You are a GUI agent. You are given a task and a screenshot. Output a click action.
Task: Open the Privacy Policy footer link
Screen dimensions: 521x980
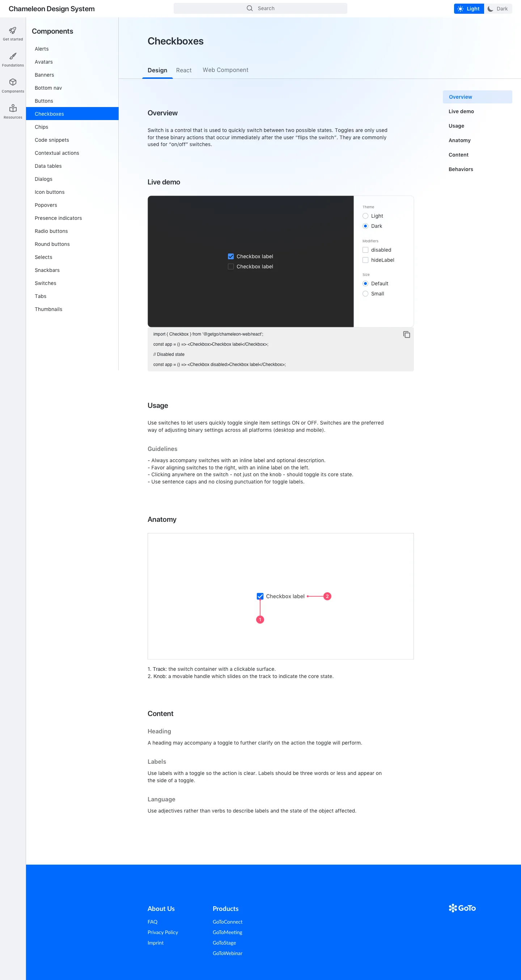pyautogui.click(x=162, y=932)
